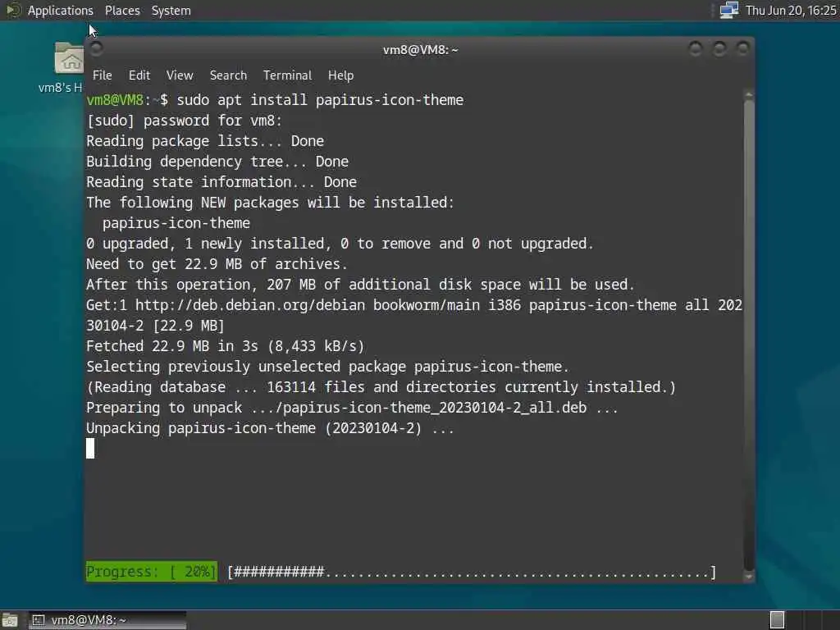Open the Terminal menu
The width and height of the screenshot is (840, 630).
pyautogui.click(x=287, y=75)
